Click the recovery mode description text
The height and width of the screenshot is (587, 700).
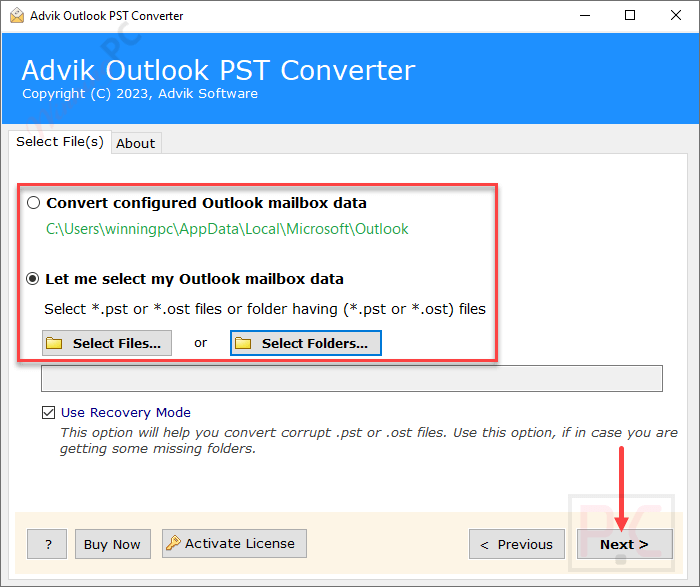[369, 441]
